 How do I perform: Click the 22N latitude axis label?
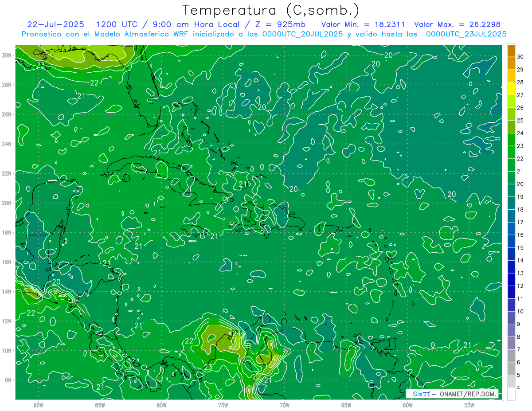point(8,173)
